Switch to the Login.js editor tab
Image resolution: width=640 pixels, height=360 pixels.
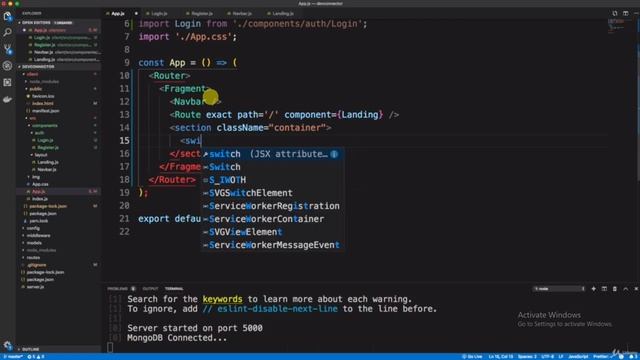pyautogui.click(x=159, y=13)
